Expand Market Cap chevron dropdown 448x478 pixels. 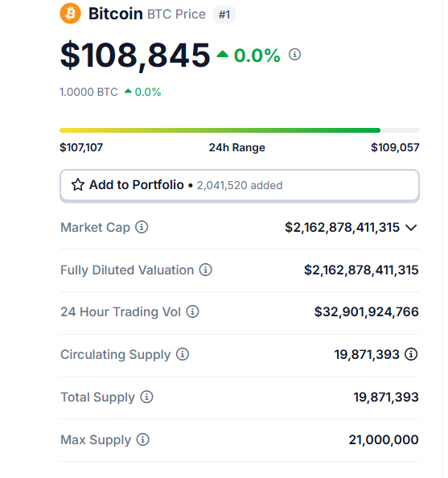pos(411,228)
